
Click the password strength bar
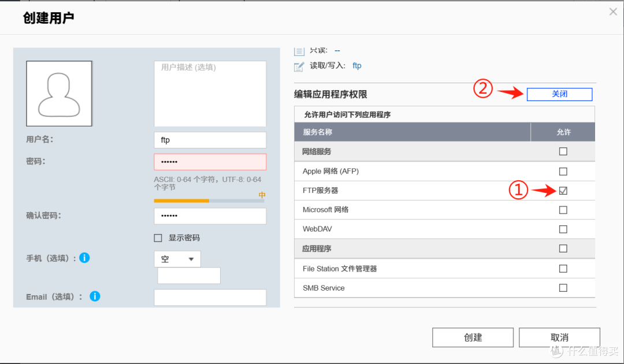click(209, 201)
